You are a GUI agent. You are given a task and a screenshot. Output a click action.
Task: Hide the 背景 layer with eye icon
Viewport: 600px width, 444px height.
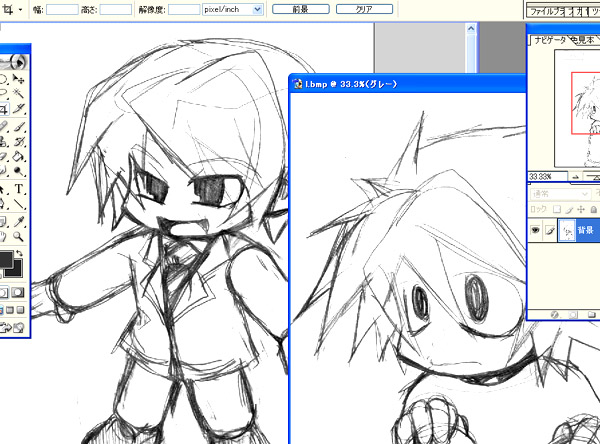click(535, 230)
